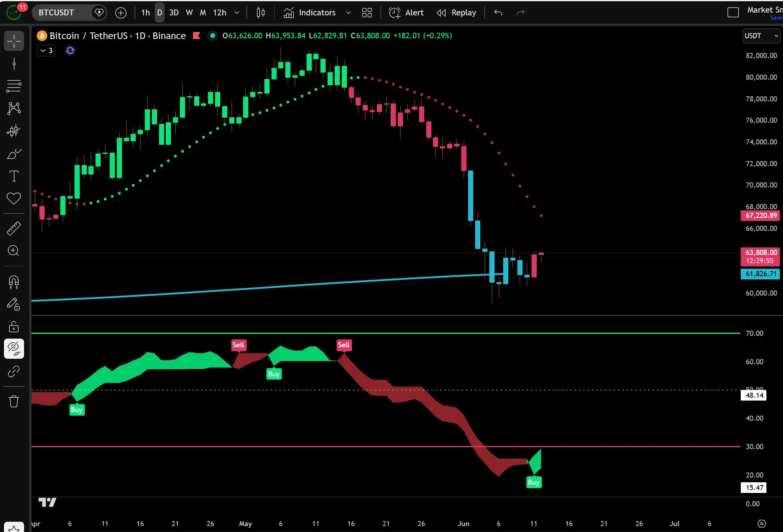Start bar Replay mode
Image resolution: width=783 pixels, height=532 pixels.
pos(456,13)
